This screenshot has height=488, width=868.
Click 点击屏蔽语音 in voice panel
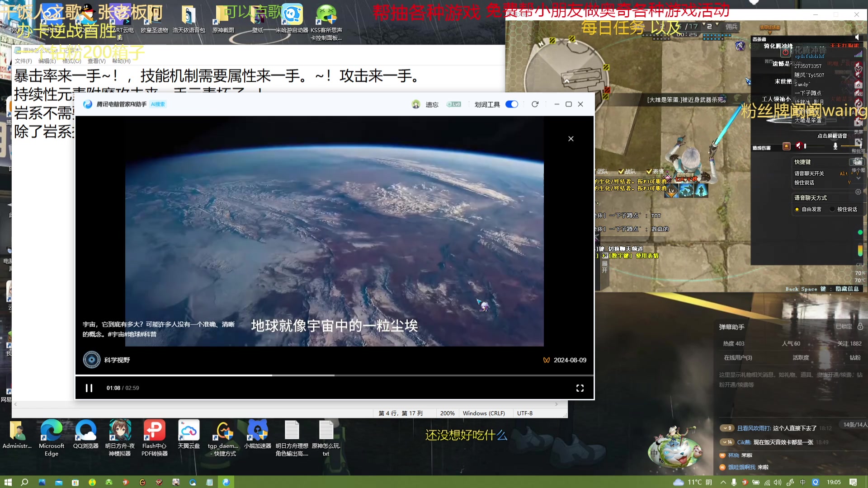832,136
